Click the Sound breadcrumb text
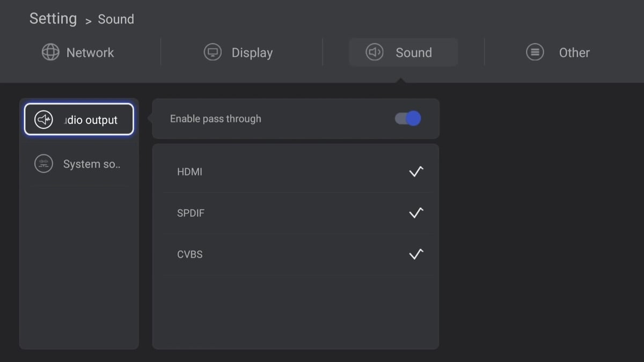 click(116, 19)
